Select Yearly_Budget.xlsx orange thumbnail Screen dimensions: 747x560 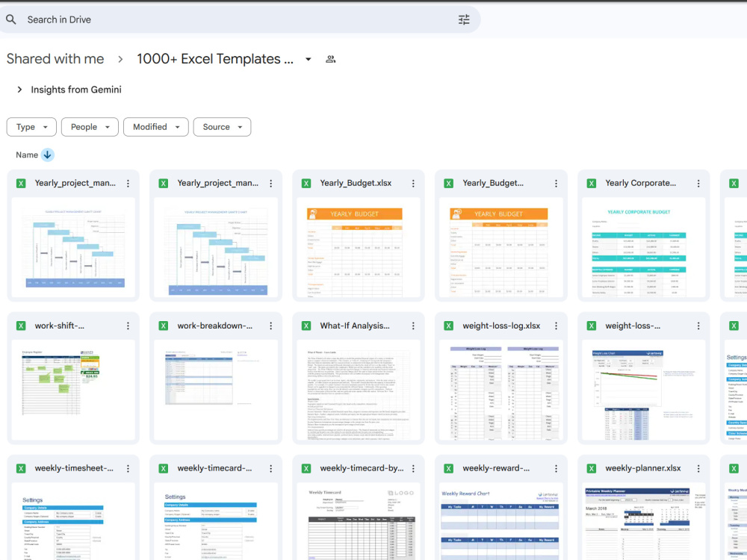359,248
